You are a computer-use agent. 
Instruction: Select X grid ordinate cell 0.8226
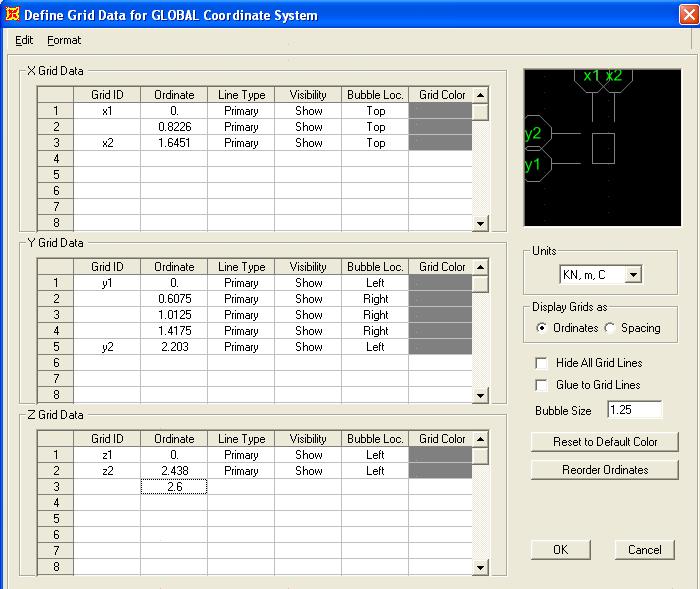click(x=174, y=127)
